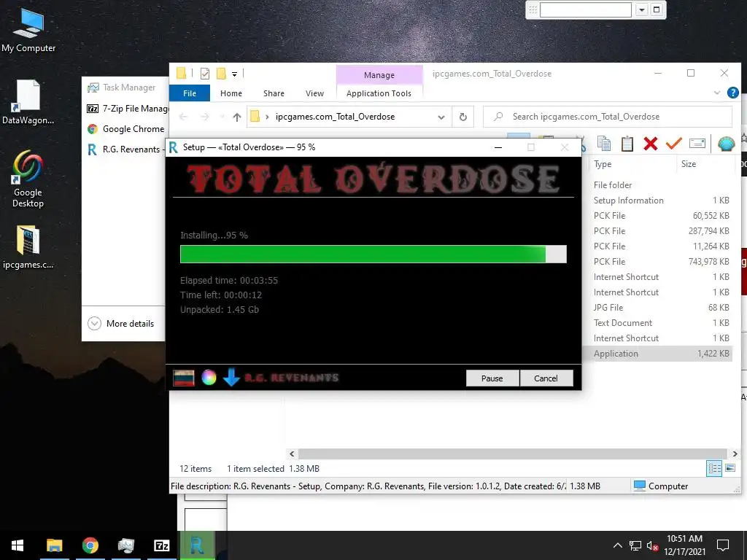Screen dimensions: 747x560
Task: Select the PCK File of 11,264 KB
Action: 661,246
